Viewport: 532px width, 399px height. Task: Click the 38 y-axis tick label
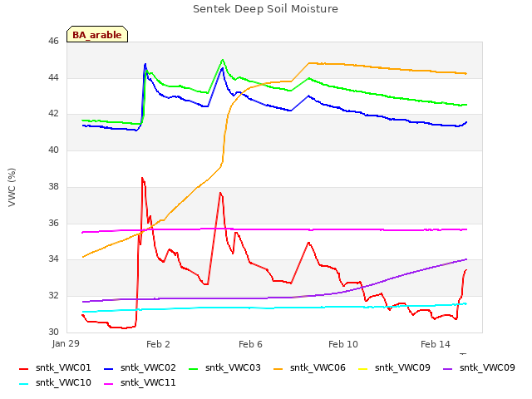point(53,186)
